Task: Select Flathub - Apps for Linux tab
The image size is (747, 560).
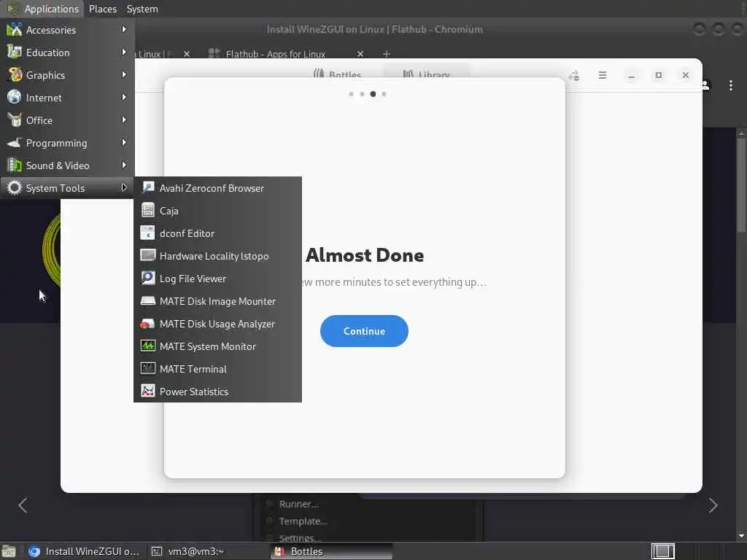Action: (275, 54)
